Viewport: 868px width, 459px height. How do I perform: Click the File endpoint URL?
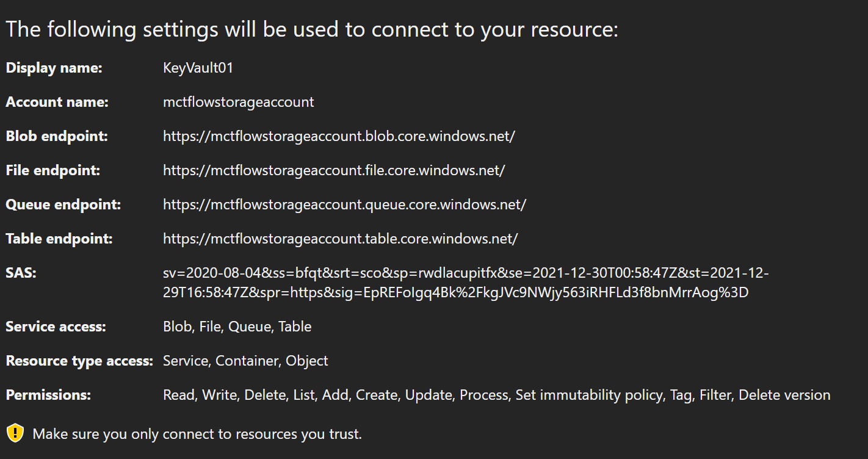click(x=333, y=170)
